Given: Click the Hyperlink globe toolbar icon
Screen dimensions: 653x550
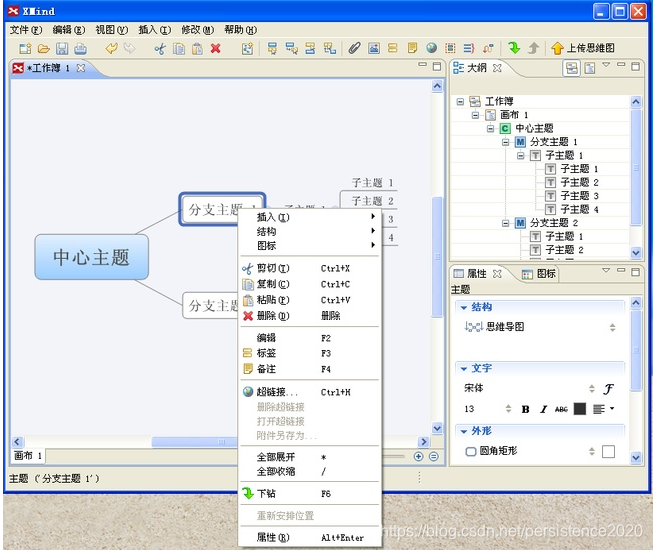Looking at the screenshot, I should [x=431, y=48].
